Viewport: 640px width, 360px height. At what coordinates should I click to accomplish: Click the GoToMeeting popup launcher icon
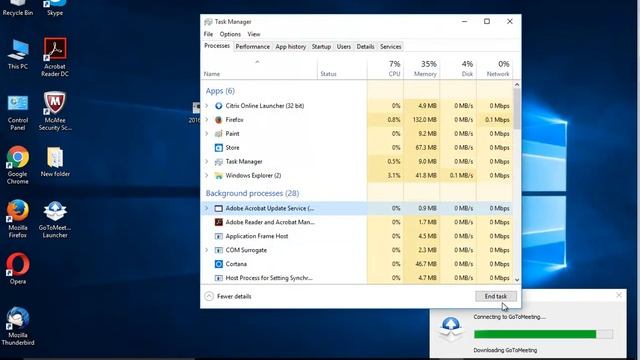pos(451,328)
